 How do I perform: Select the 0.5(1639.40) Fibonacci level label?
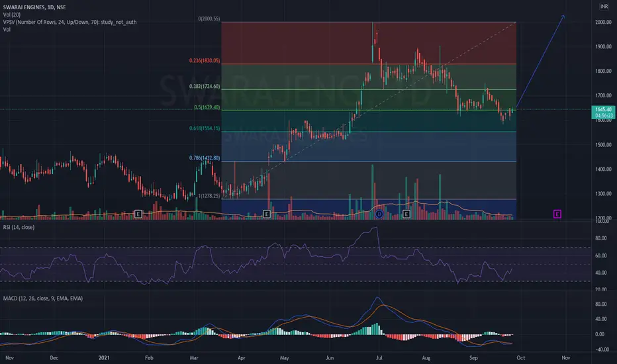click(207, 107)
